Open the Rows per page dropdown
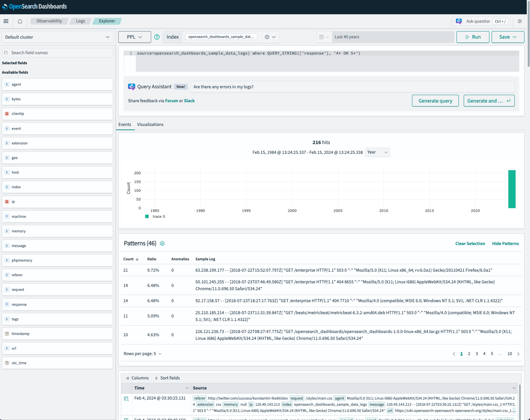This screenshot has height=420, width=530. [142, 353]
